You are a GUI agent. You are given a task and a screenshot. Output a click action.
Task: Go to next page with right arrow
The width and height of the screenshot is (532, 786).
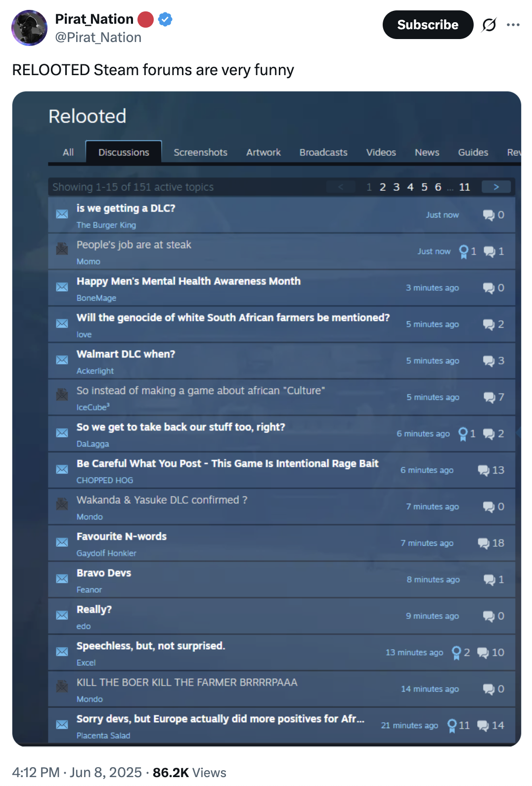point(496,187)
